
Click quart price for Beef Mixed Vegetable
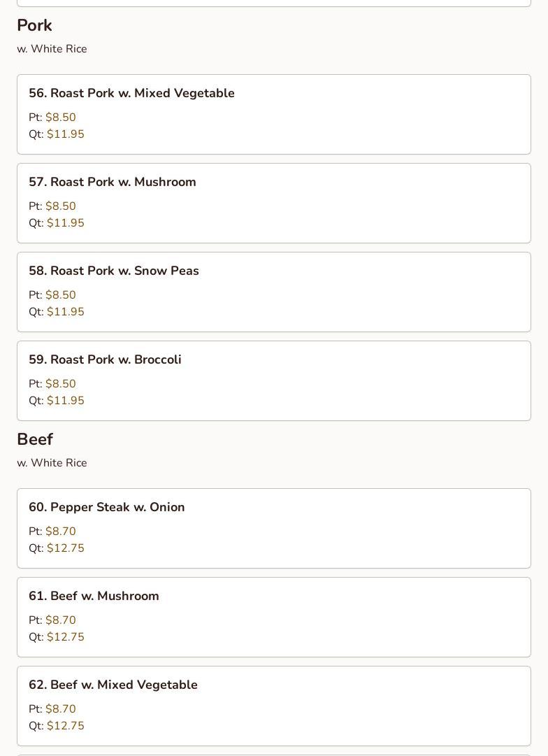[66, 725]
